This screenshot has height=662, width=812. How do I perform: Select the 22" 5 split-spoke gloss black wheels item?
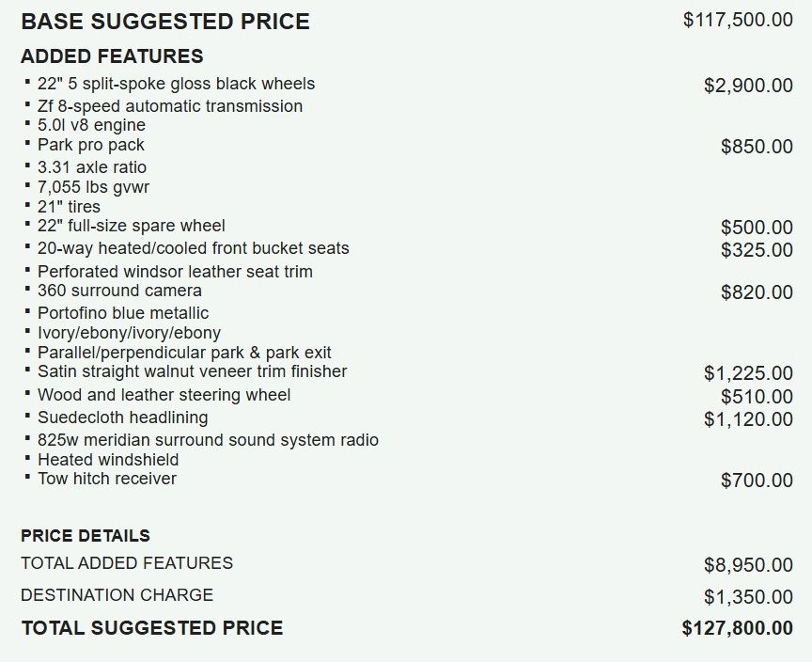pyautogui.click(x=176, y=84)
